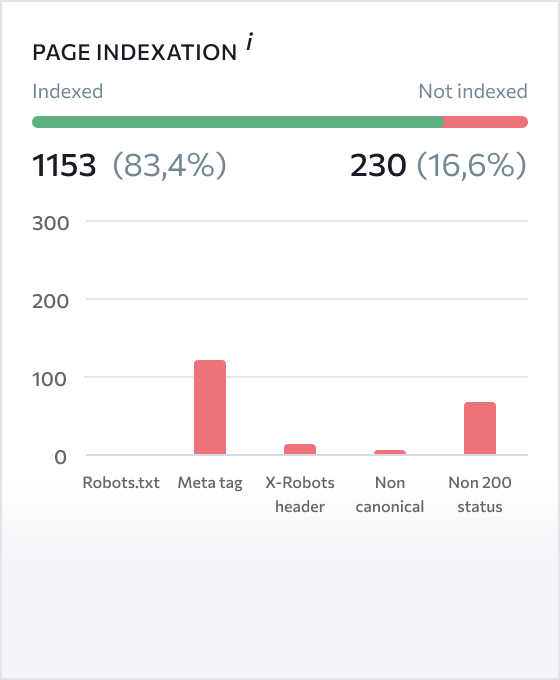This screenshot has height=680, width=560.
Task: Select the Meta tag red bar
Action: point(210,407)
